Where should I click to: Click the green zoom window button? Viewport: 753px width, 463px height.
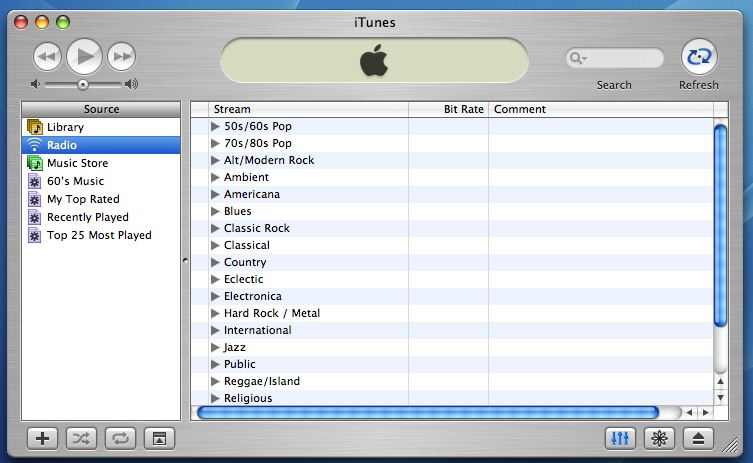pyautogui.click(x=63, y=22)
